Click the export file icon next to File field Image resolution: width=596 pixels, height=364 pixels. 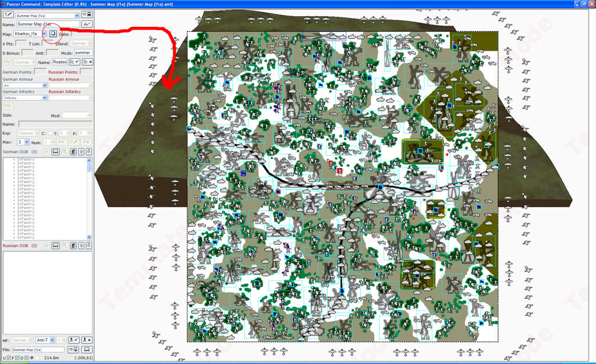pyautogui.click(x=73, y=349)
